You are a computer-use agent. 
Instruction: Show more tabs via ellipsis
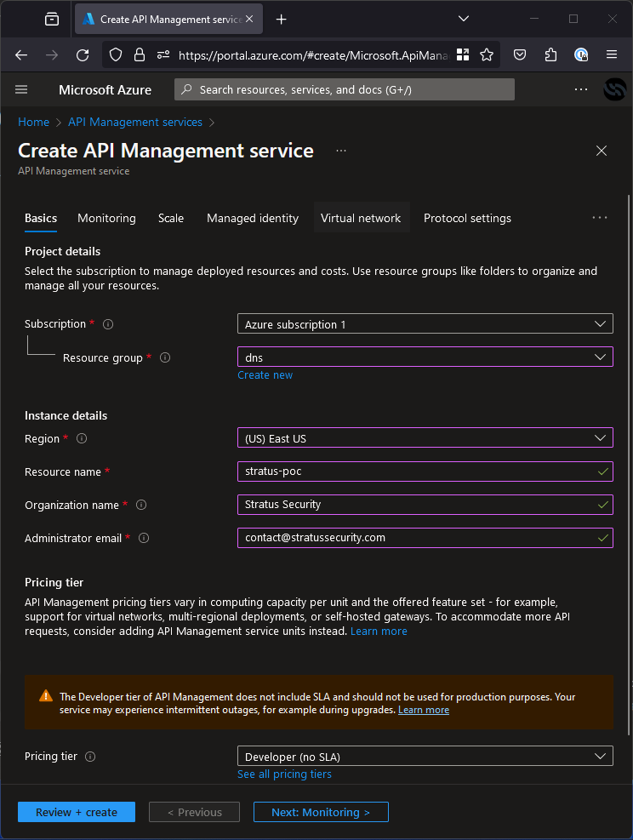click(600, 218)
